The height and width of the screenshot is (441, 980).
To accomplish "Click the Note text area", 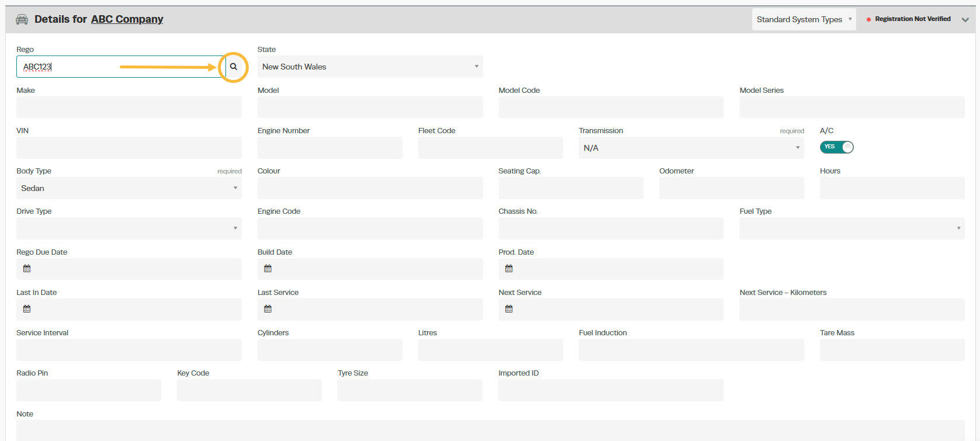I will pos(491,430).
